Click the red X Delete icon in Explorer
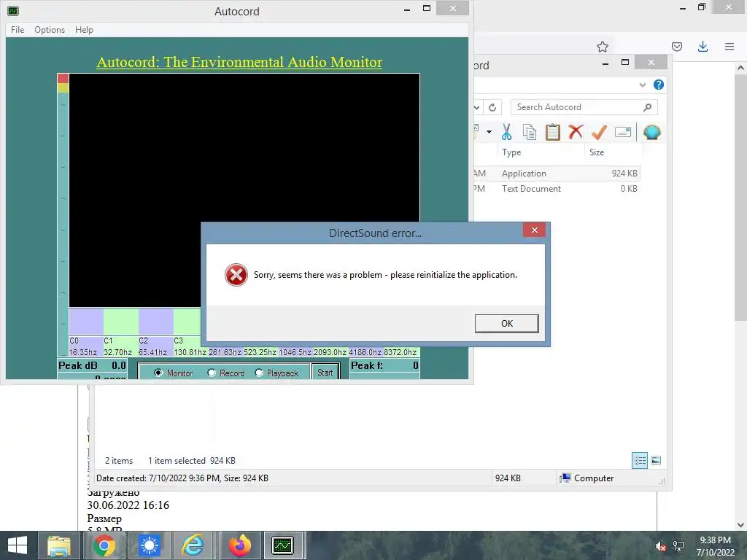 pos(576,131)
